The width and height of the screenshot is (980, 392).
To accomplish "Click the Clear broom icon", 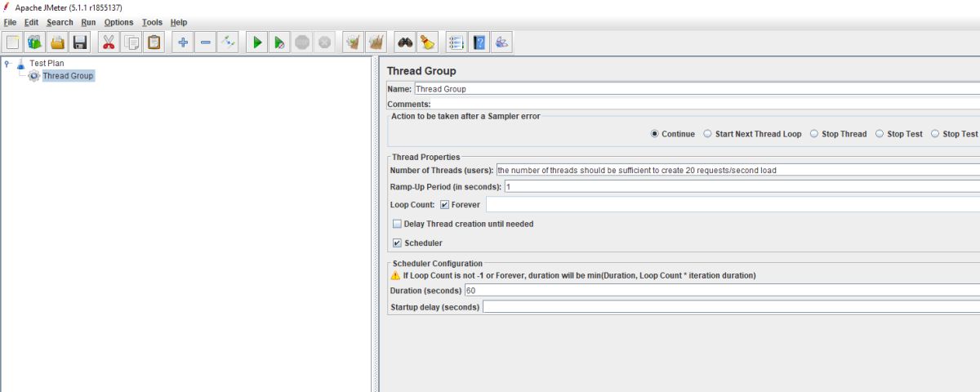I will [x=354, y=42].
